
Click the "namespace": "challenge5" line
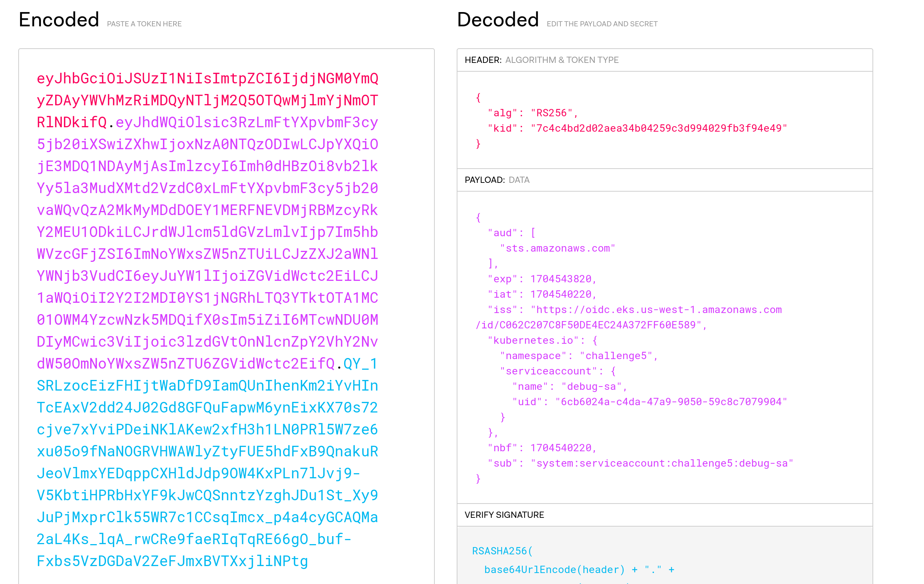[x=579, y=356]
